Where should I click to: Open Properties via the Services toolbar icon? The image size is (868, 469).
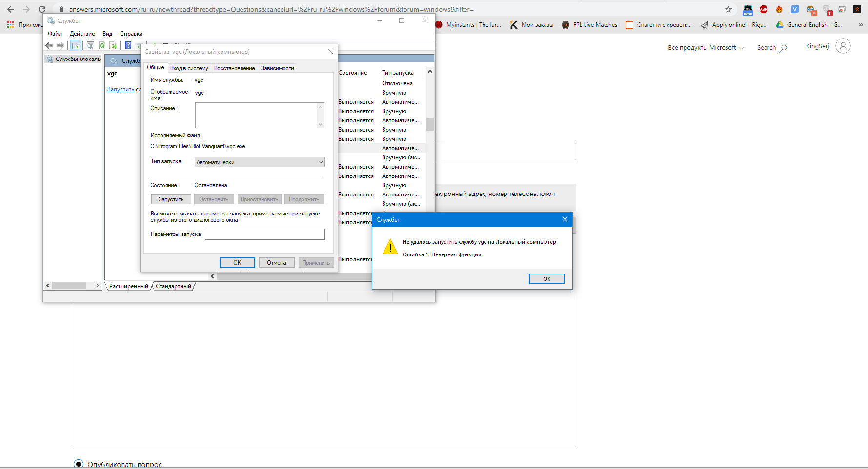pos(90,45)
